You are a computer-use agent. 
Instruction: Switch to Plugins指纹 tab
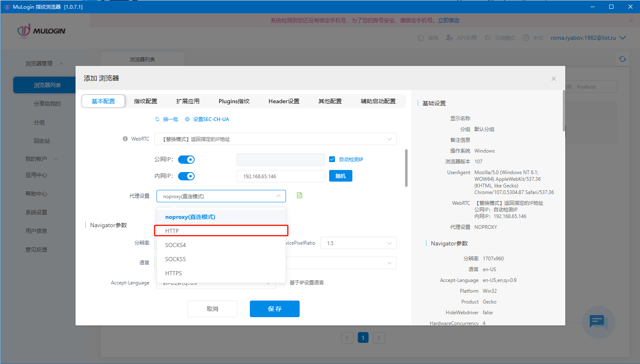click(234, 101)
